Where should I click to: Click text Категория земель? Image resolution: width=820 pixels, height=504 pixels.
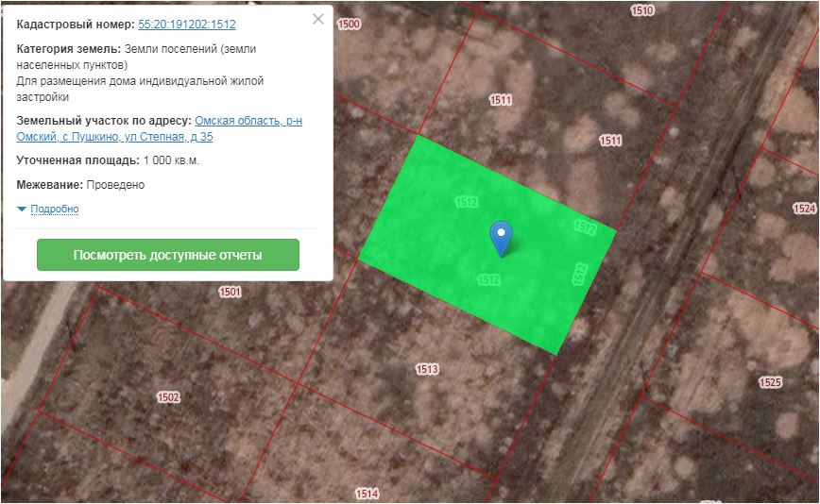[x=69, y=49]
